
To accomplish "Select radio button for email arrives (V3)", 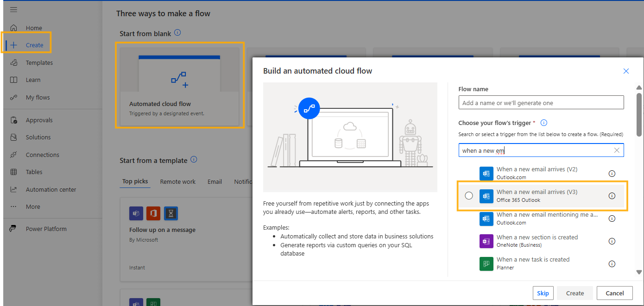I will coord(469,196).
